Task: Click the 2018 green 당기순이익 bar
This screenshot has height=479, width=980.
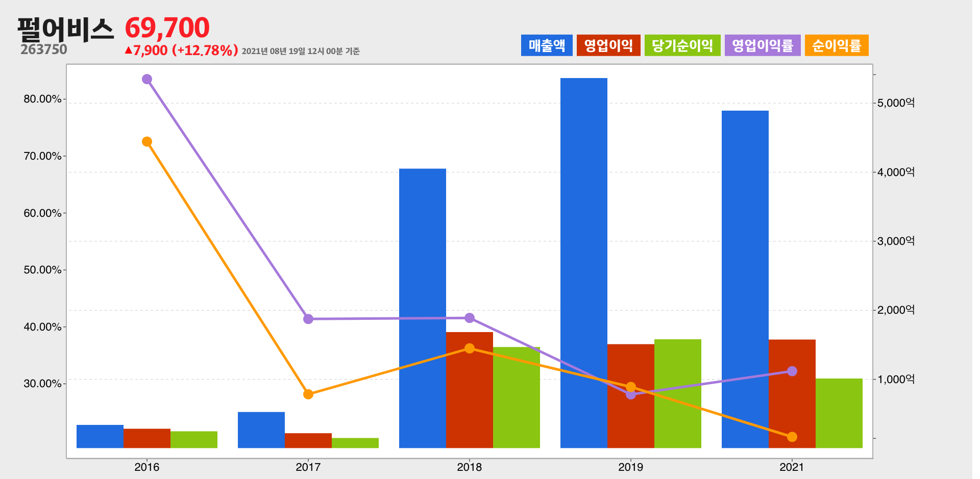Action: (517, 398)
